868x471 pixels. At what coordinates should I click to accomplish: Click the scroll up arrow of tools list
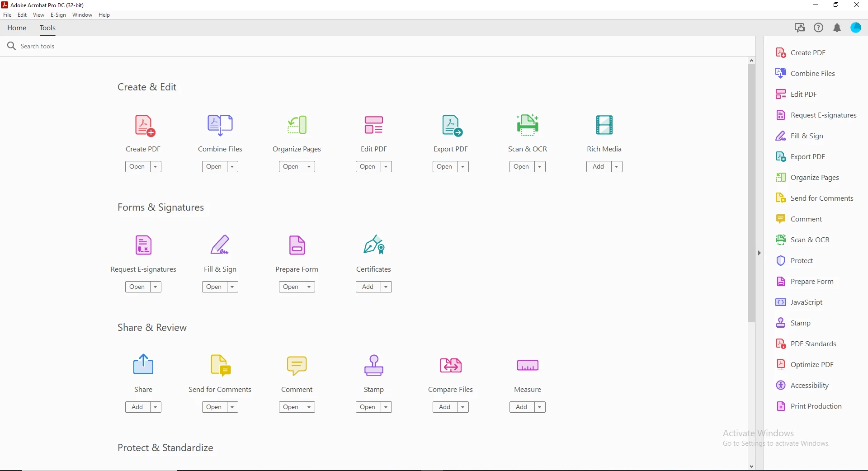(x=751, y=61)
